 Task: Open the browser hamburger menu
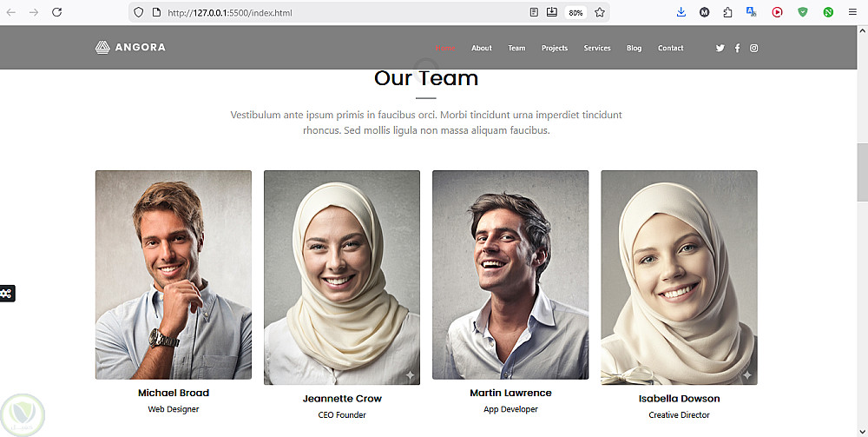coord(852,12)
